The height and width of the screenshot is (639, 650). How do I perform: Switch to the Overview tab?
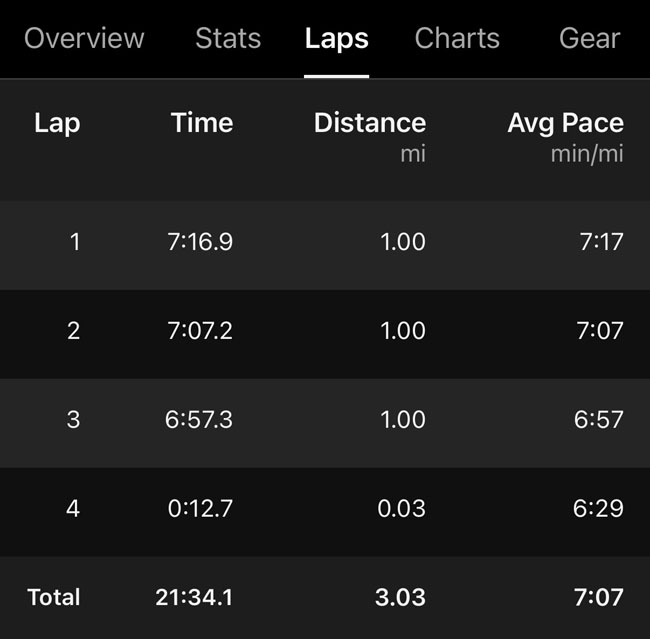84,39
